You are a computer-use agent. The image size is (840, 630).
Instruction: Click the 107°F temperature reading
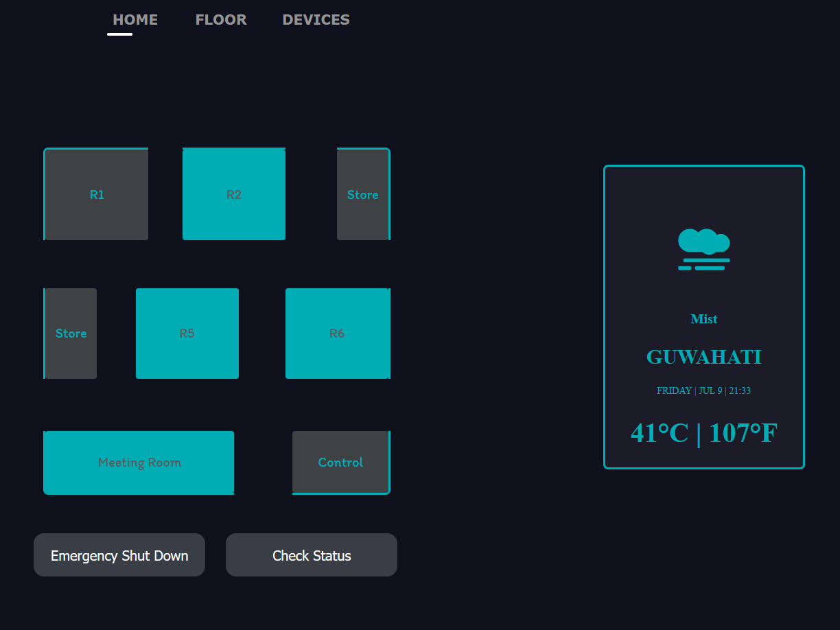[x=743, y=433]
